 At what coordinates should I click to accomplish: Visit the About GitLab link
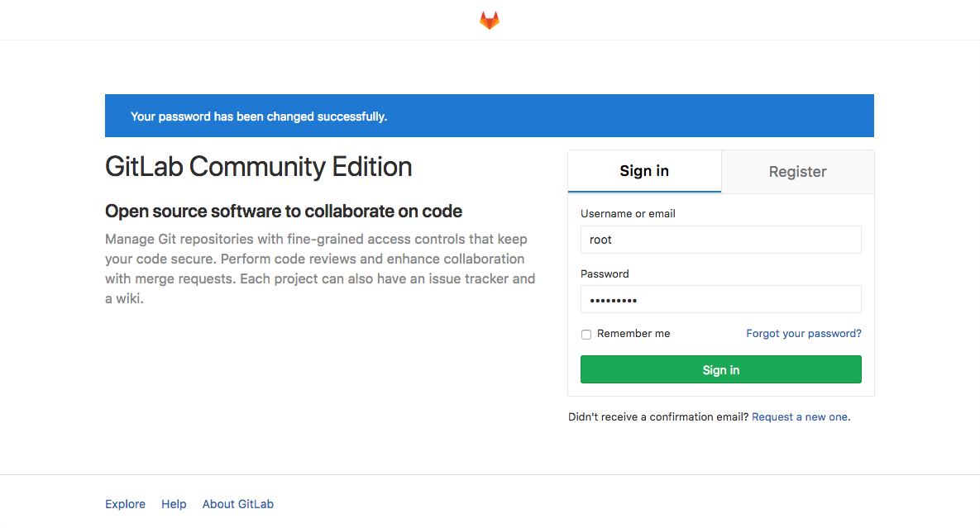(237, 503)
